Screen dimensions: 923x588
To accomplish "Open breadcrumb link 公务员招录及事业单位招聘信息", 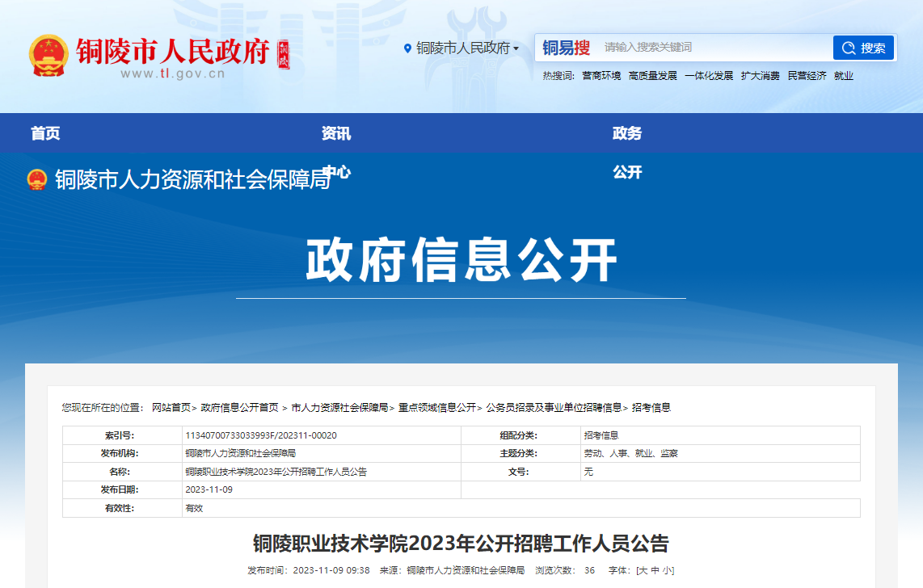I will click(x=554, y=408).
